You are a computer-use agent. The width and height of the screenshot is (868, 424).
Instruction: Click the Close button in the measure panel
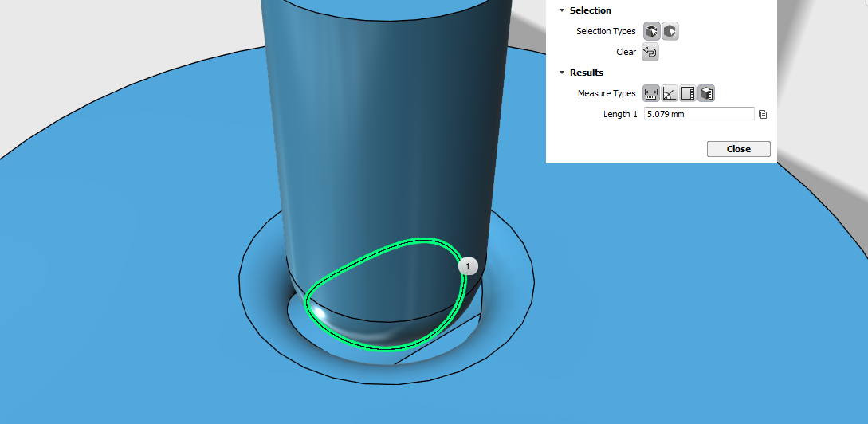[x=738, y=149]
